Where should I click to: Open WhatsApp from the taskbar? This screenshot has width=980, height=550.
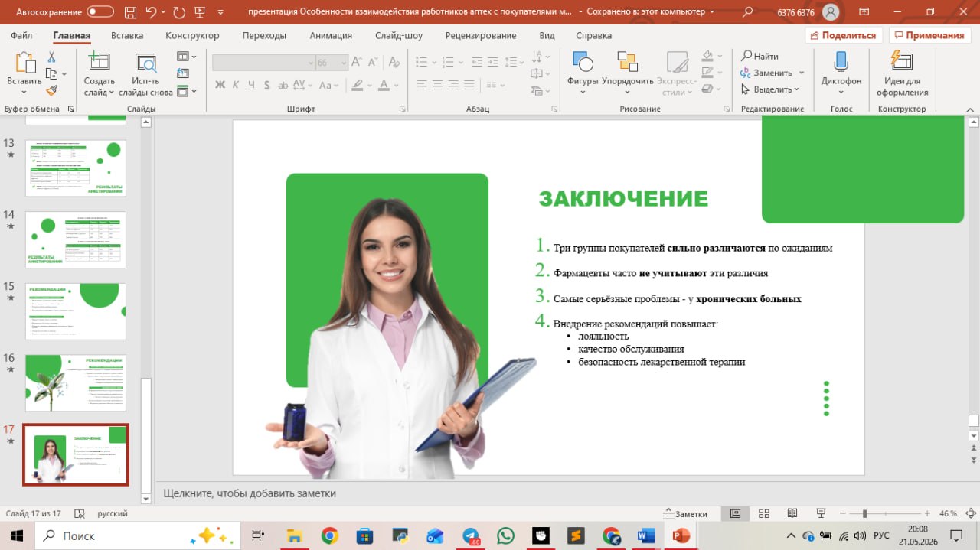pyautogui.click(x=505, y=535)
